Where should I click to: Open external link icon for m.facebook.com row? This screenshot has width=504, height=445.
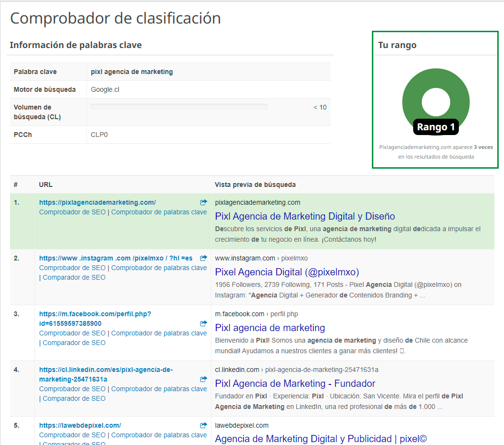[x=203, y=323]
